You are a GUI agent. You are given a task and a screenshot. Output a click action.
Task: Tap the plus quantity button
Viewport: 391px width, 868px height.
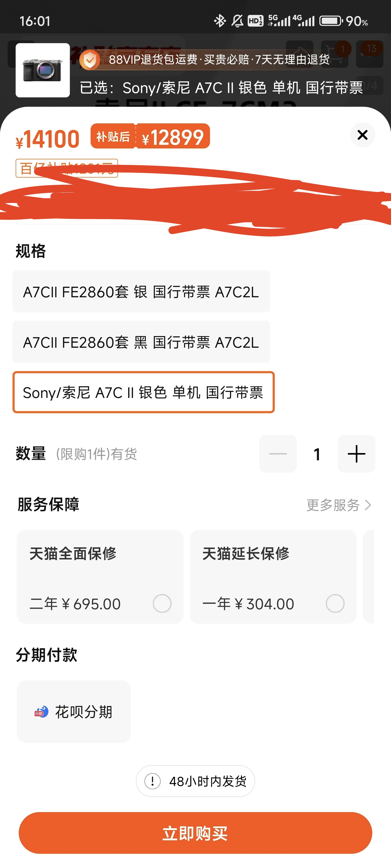(x=356, y=454)
